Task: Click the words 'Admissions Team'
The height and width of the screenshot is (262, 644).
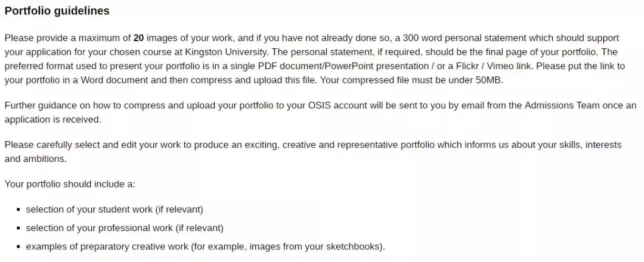Action: pyautogui.click(x=544, y=105)
